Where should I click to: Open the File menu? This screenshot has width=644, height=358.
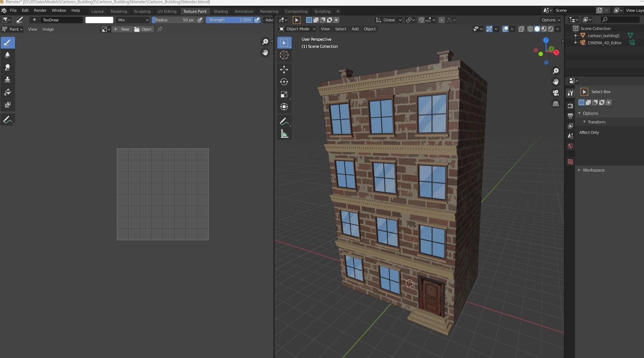tap(13, 10)
